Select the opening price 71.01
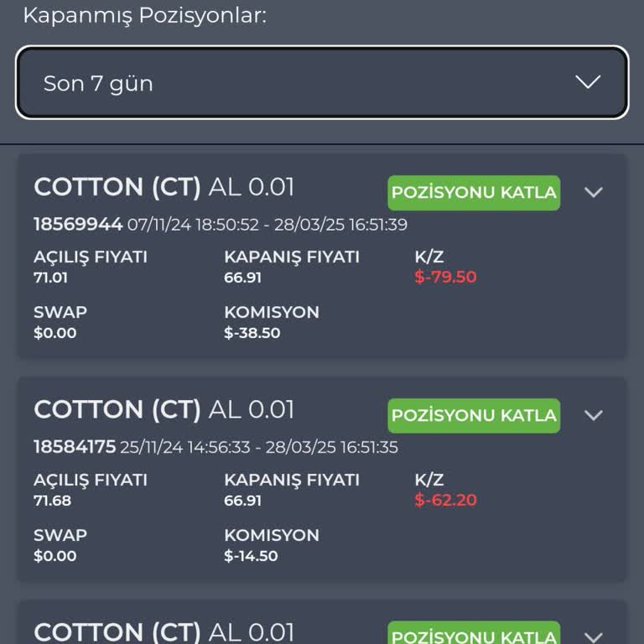The image size is (644, 644). [51, 278]
